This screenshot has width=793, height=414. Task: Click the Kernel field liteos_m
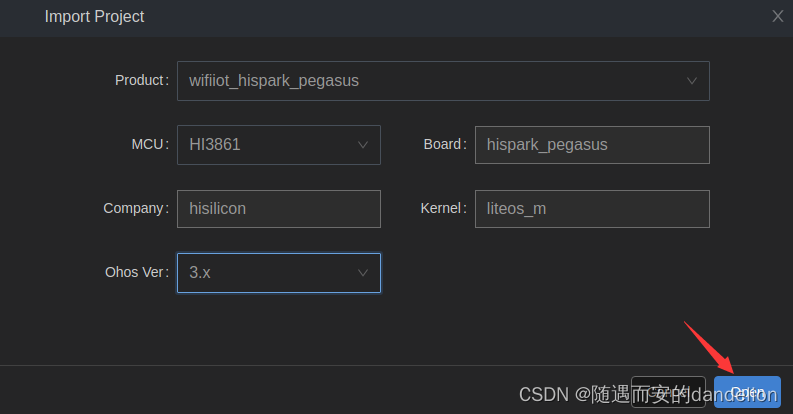[592, 209]
